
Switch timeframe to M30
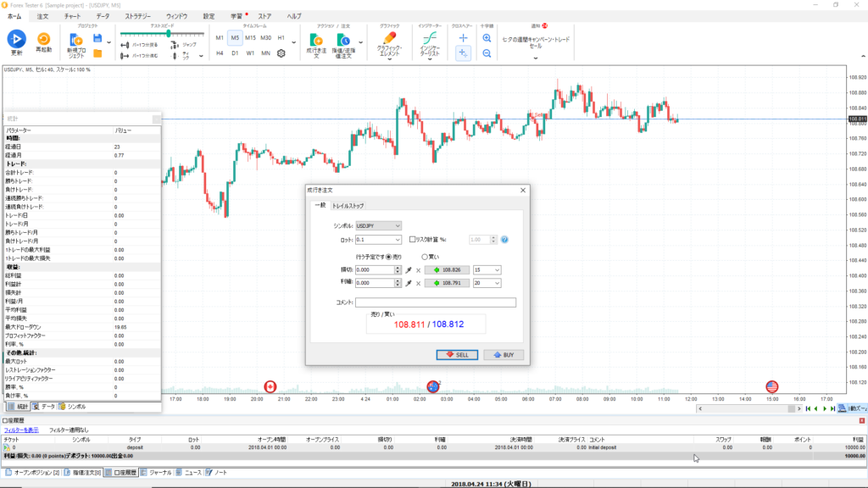click(265, 38)
